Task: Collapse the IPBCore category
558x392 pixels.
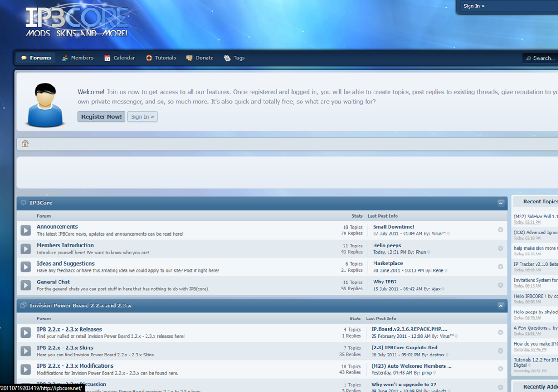Action: click(500, 203)
